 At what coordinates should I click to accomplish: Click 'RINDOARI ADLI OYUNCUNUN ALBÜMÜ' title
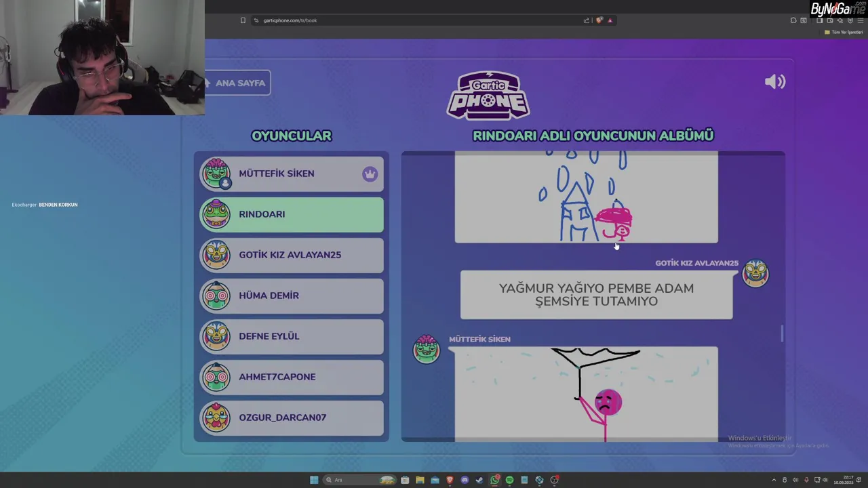coord(593,136)
